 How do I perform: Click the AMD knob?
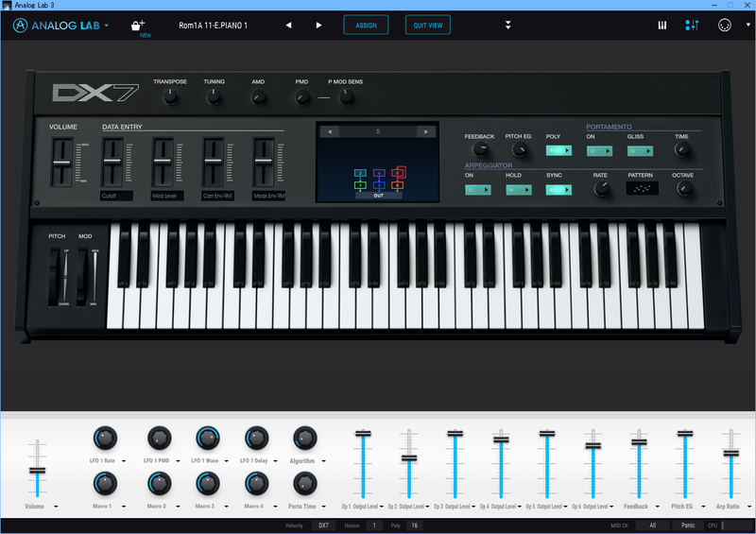click(x=258, y=97)
